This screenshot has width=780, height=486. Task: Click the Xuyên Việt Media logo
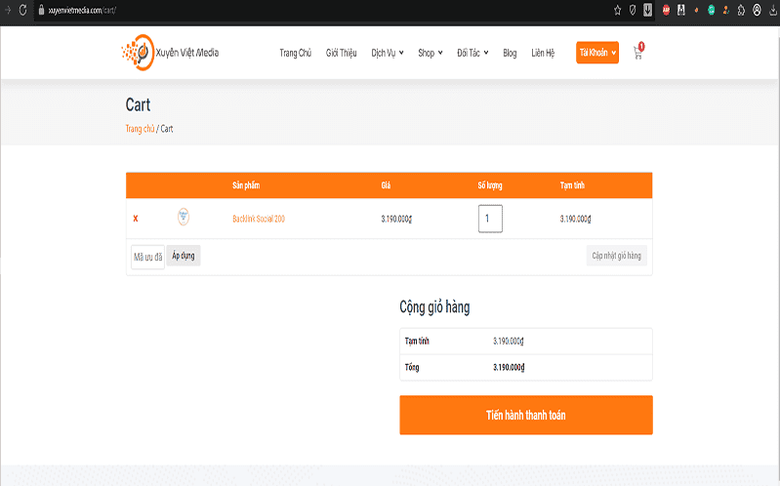[x=170, y=52]
